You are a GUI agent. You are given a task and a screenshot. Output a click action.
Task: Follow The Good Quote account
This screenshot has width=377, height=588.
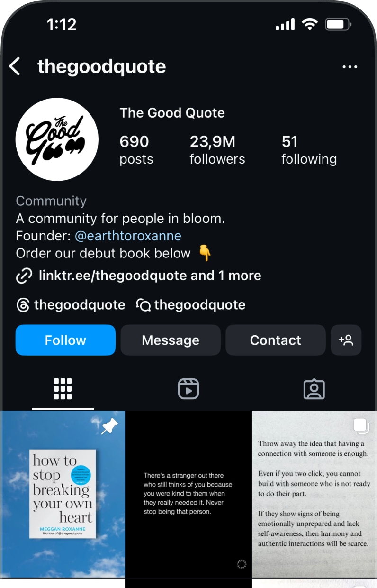(65, 340)
